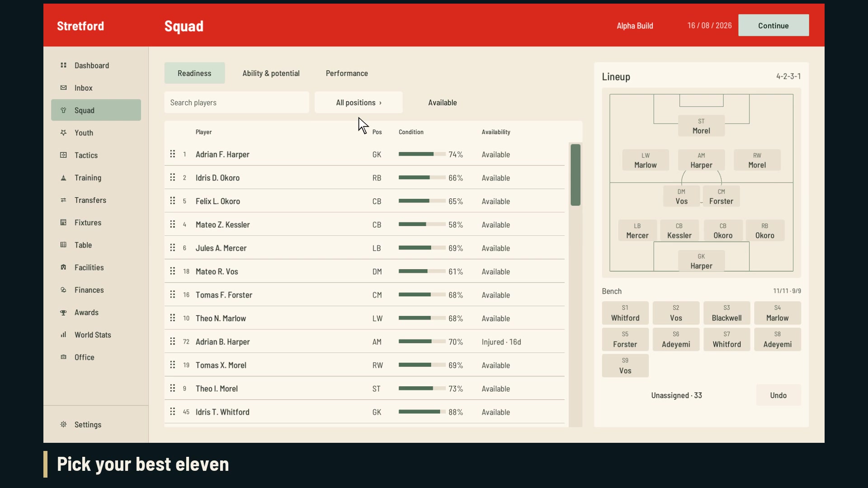This screenshot has height=488, width=868.
Task: Open the World Stats chart icon
Action: [63, 335]
